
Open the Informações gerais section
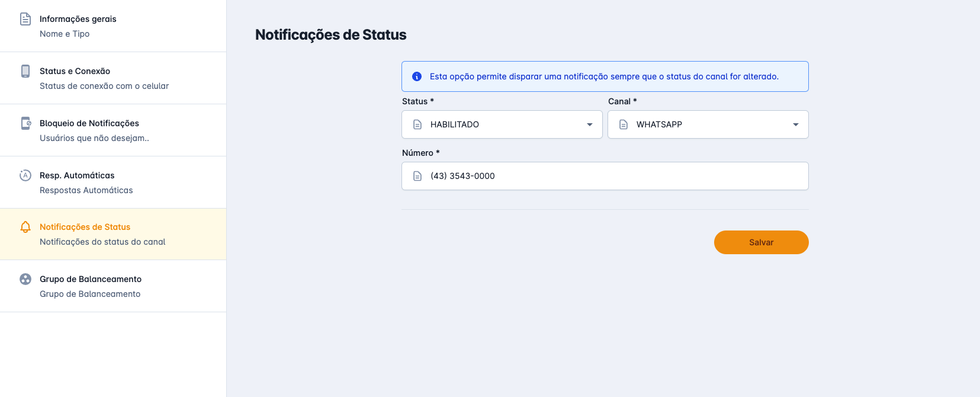113,26
